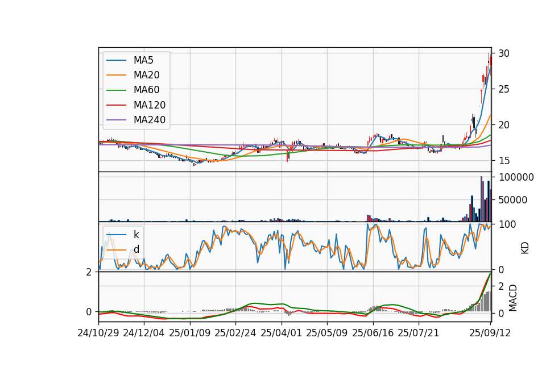Click the 25/09/12 date axis label

click(x=490, y=333)
